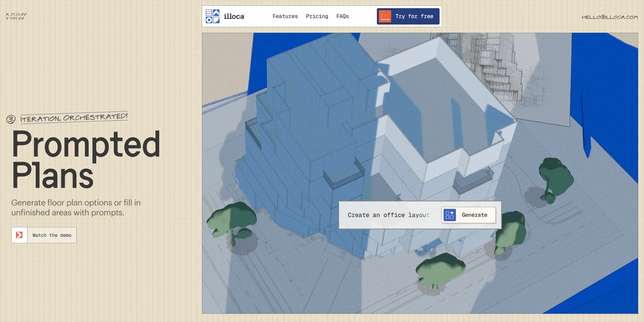The image size is (644, 322).
Task: Click the Generate button
Action: pyautogui.click(x=468, y=215)
